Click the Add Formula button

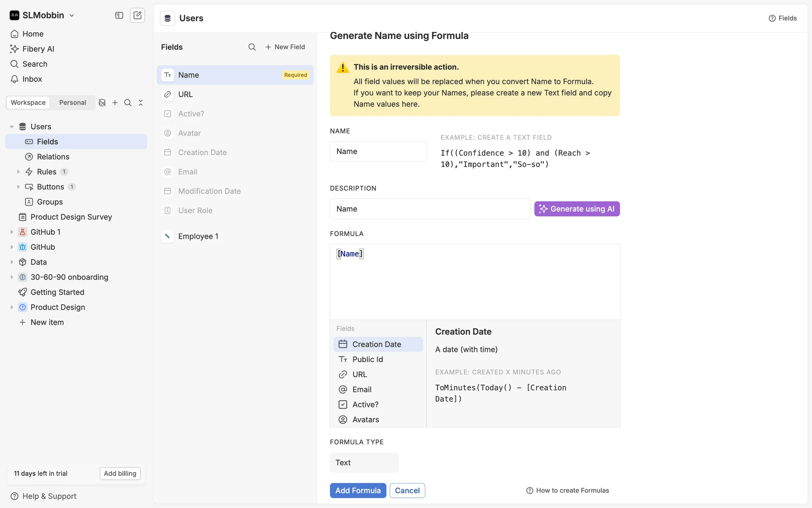coord(358,490)
